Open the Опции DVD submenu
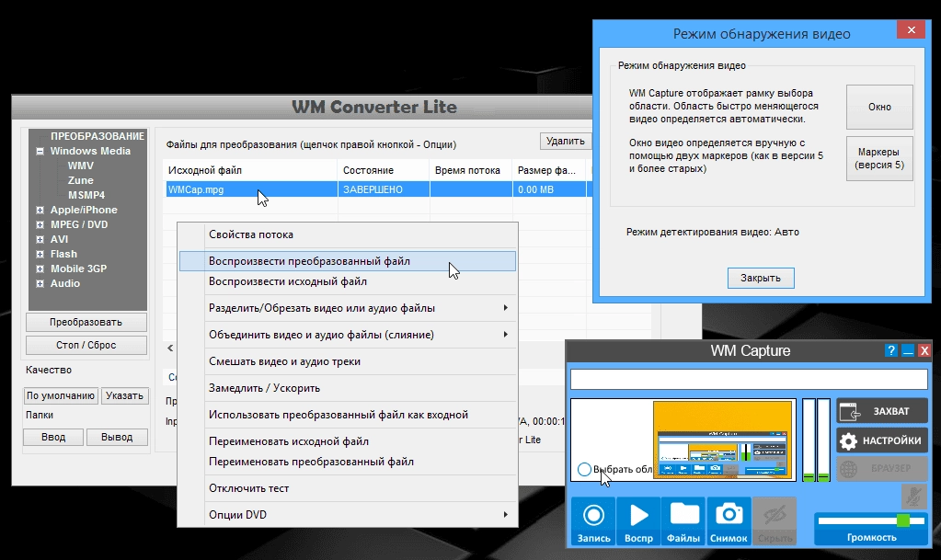This screenshot has height=560, width=941. (348, 514)
